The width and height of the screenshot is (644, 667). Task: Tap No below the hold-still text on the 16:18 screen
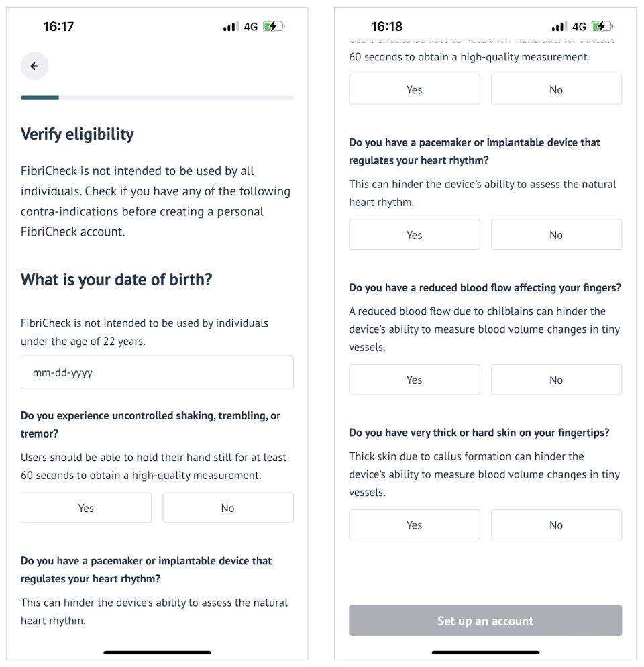coord(555,89)
